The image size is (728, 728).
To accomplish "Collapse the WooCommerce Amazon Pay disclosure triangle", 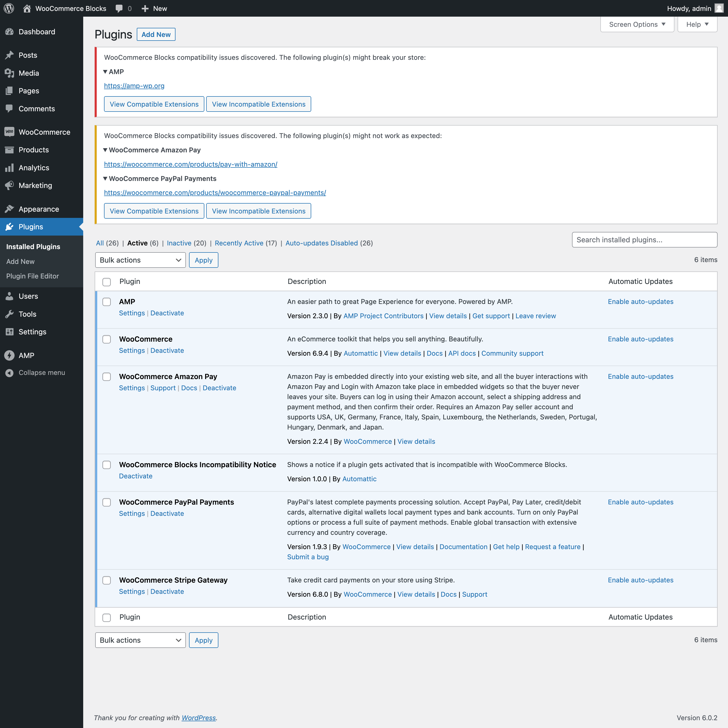I will [x=106, y=150].
